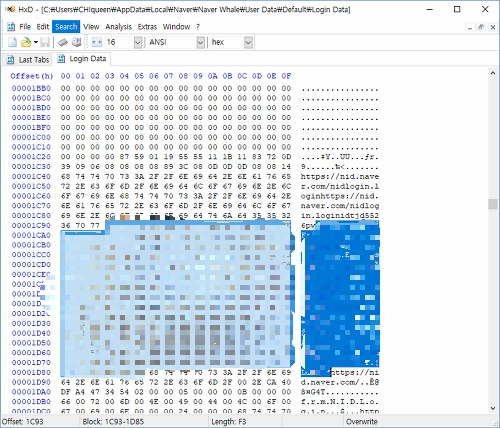This screenshot has width=500, height=428.
Task: Minimize the inner document window
Action: (470, 27)
